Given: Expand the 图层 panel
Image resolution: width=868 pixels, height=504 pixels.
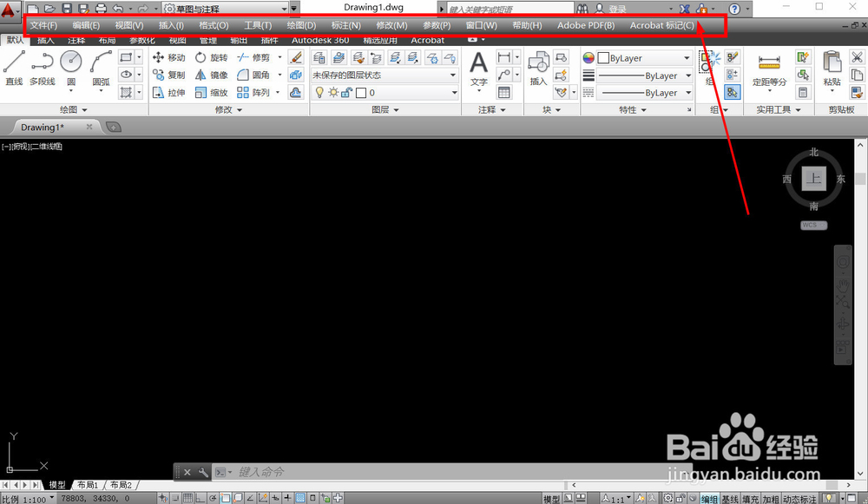Looking at the screenshot, I should (385, 109).
